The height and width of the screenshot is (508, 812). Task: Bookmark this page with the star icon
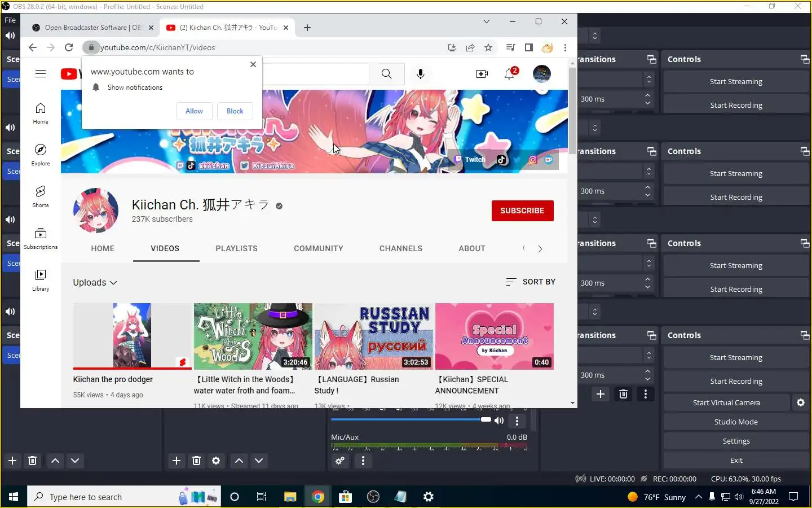(x=488, y=47)
